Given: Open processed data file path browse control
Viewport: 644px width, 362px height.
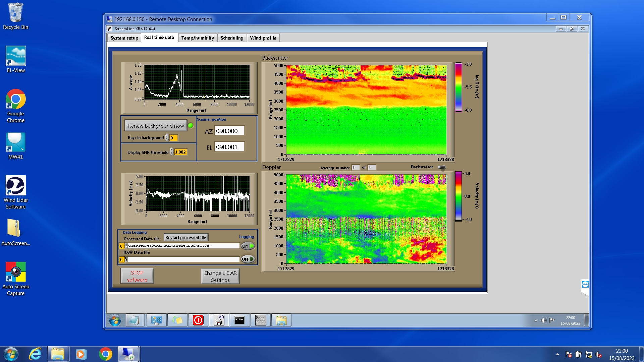Looking at the screenshot, I should pyautogui.click(x=126, y=246).
